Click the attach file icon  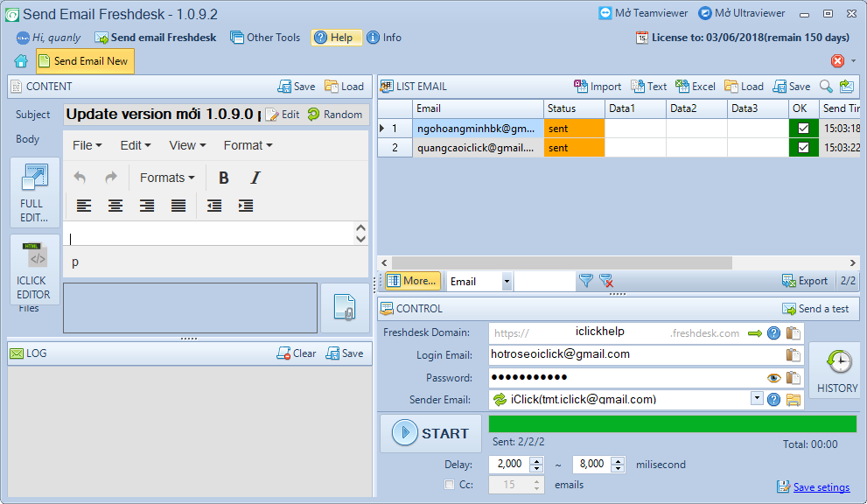[345, 308]
